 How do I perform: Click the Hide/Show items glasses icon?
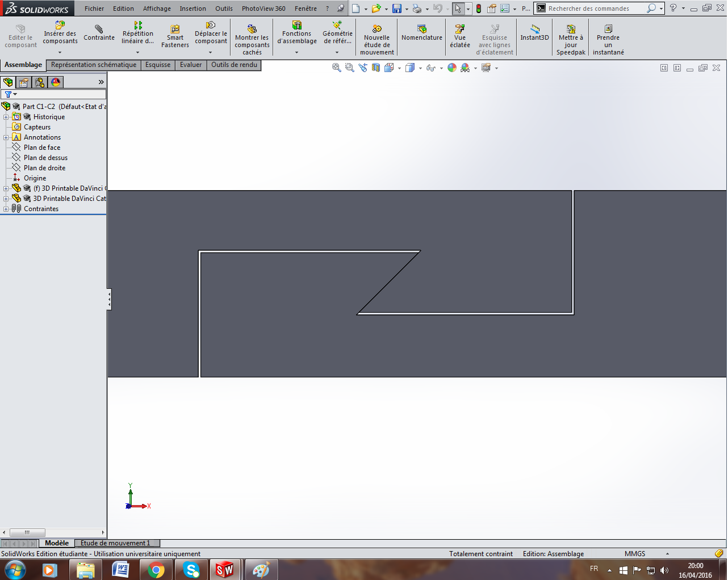point(431,68)
